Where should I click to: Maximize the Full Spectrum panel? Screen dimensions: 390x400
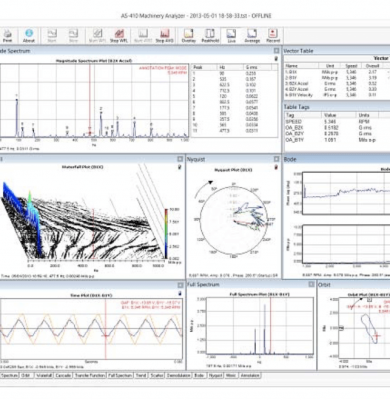311,284
